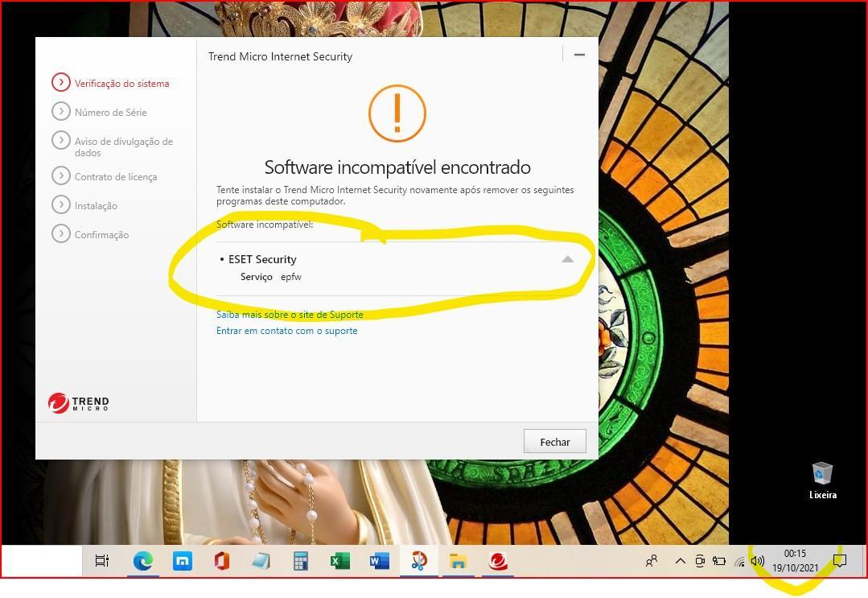This screenshot has height=598, width=868.
Task: Launch Microsoft Edge from the taskbar
Action: [x=143, y=561]
